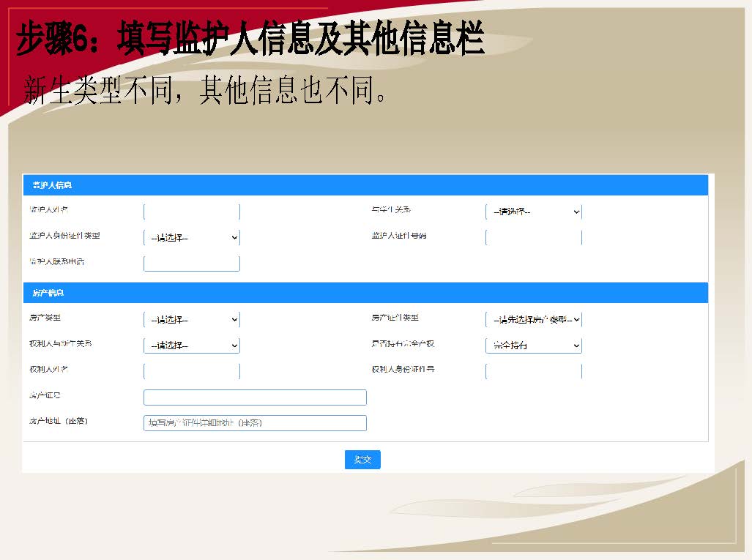The width and height of the screenshot is (752, 560).
Task: Open the 与学生关系 dropdown
Action: click(x=533, y=212)
